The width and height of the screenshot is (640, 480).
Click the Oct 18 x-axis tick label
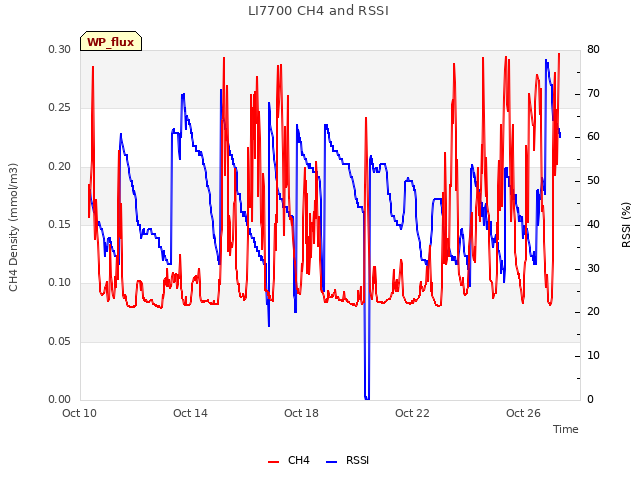click(x=301, y=413)
